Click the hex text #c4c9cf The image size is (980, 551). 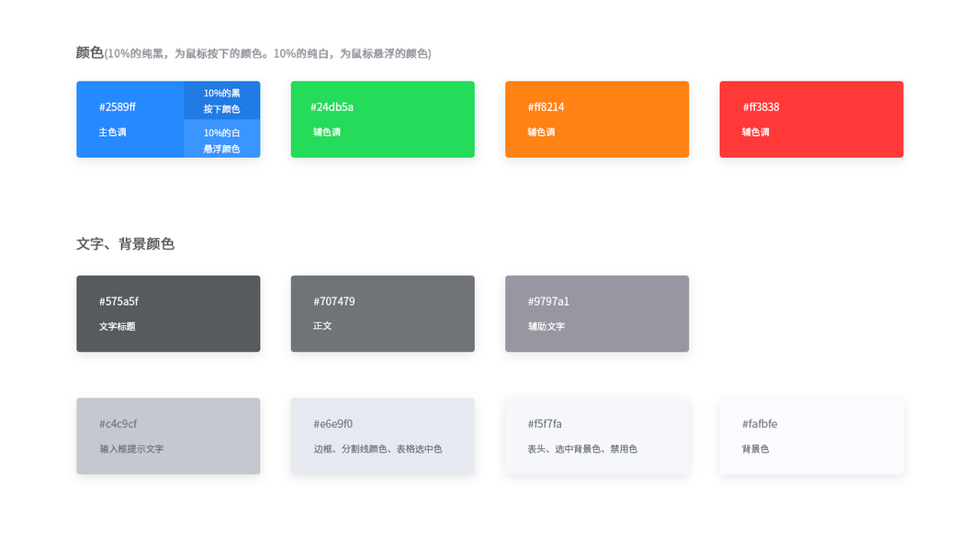click(x=118, y=423)
